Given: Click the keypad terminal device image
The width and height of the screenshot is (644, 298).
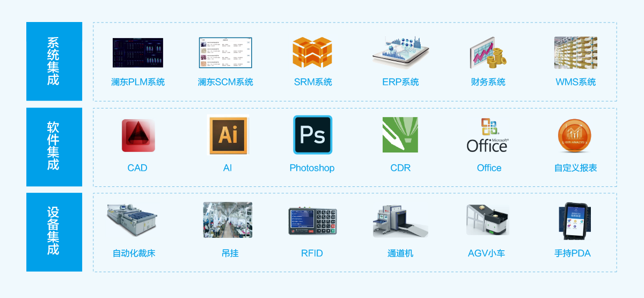Looking at the screenshot, I should [312, 220].
